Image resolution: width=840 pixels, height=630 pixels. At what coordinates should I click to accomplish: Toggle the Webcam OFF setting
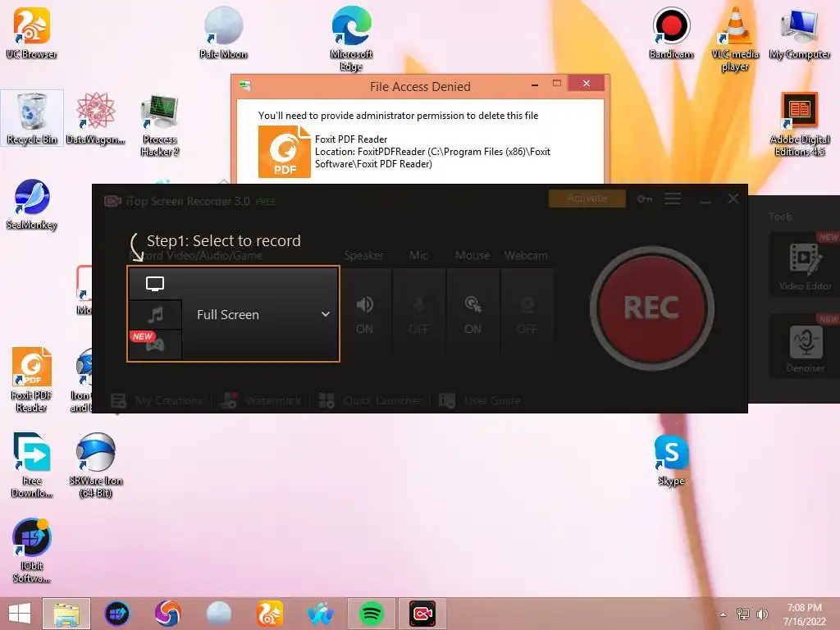527,313
